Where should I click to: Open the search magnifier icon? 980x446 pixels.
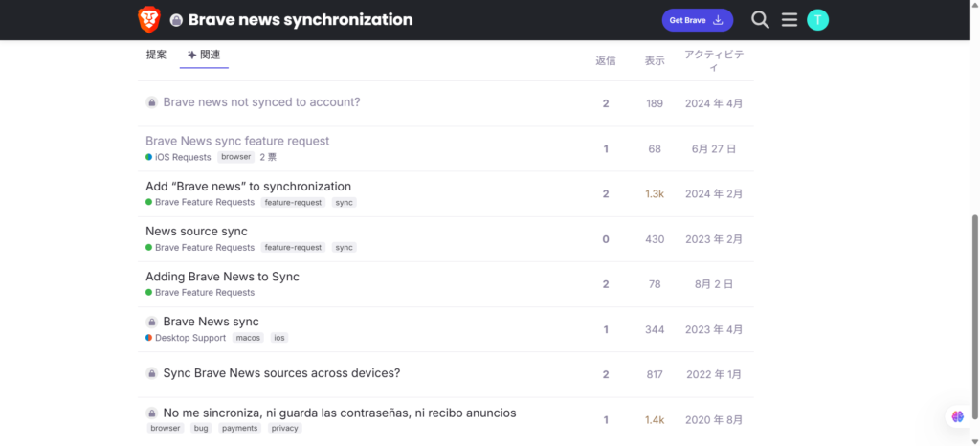760,20
